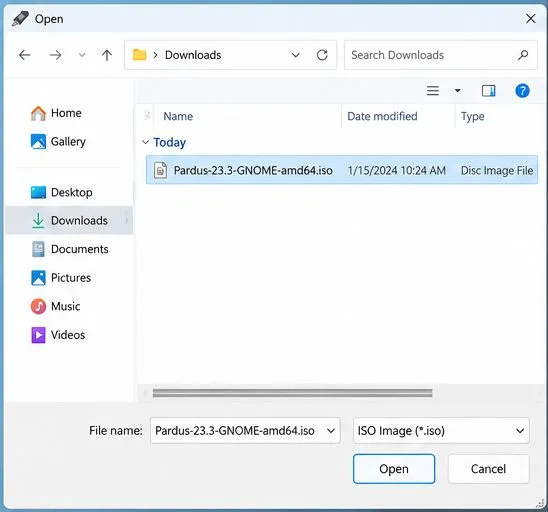The height and width of the screenshot is (512, 548).
Task: Open the view options dropdown arrow
Action: (x=457, y=91)
